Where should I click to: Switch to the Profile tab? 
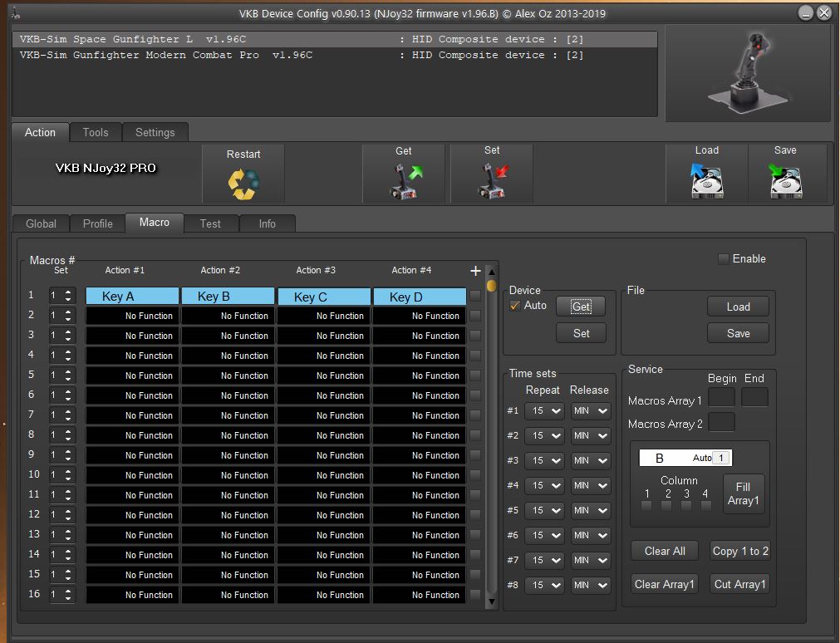pyautogui.click(x=97, y=223)
